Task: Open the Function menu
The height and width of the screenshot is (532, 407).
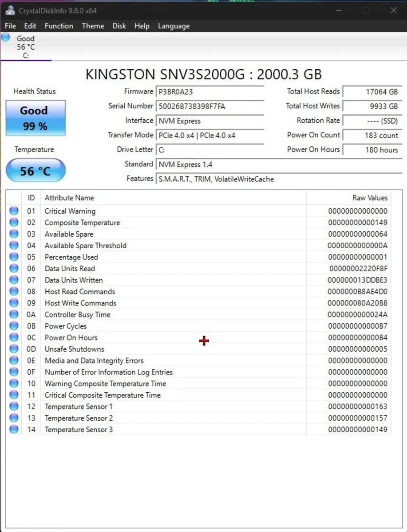Action: (x=59, y=26)
